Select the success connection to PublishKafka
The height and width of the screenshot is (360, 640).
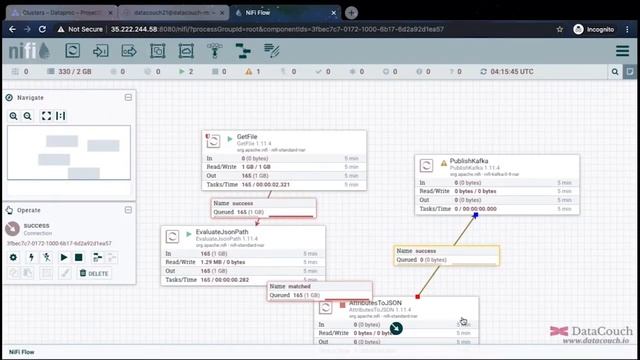point(446,256)
